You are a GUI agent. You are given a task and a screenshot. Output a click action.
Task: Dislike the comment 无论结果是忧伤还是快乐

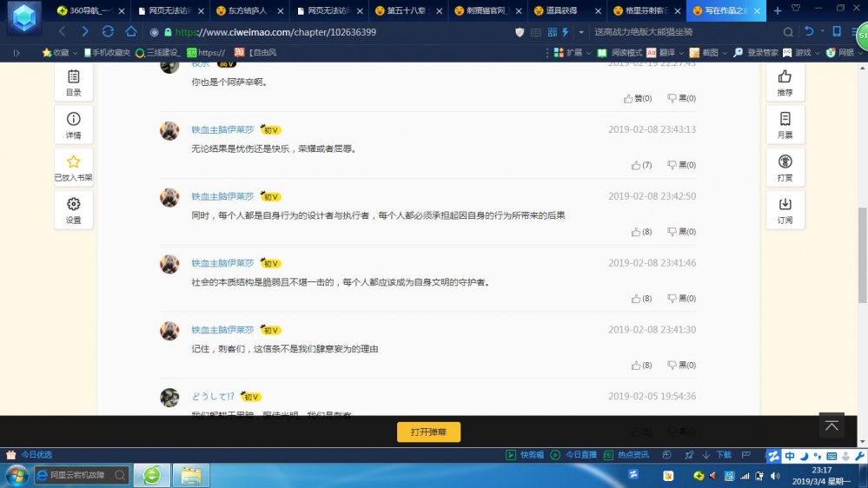pyautogui.click(x=681, y=165)
